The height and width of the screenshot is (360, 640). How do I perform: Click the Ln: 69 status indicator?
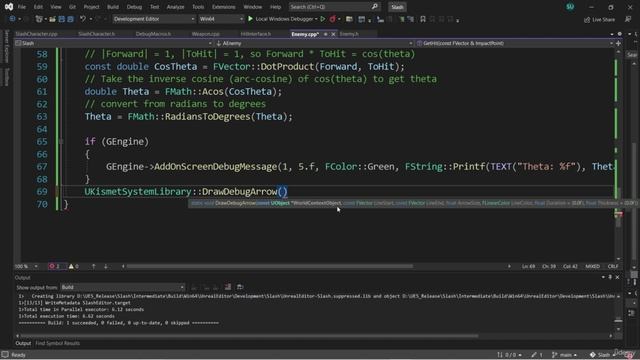pos(528,266)
